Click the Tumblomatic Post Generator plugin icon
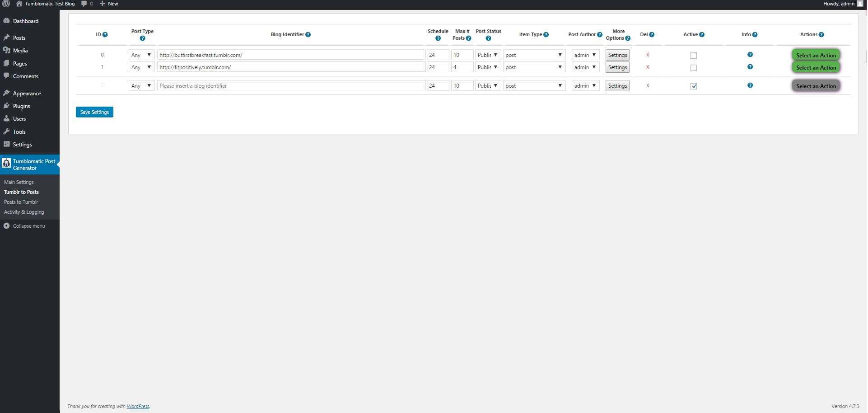Image resolution: width=868 pixels, height=413 pixels. tap(6, 163)
